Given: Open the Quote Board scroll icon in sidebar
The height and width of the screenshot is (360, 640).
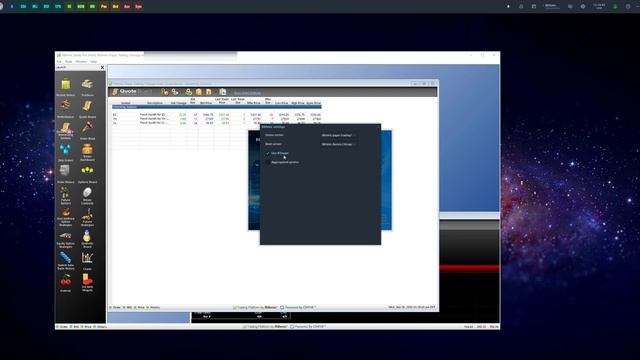Looking at the screenshot, I should click(87, 107).
